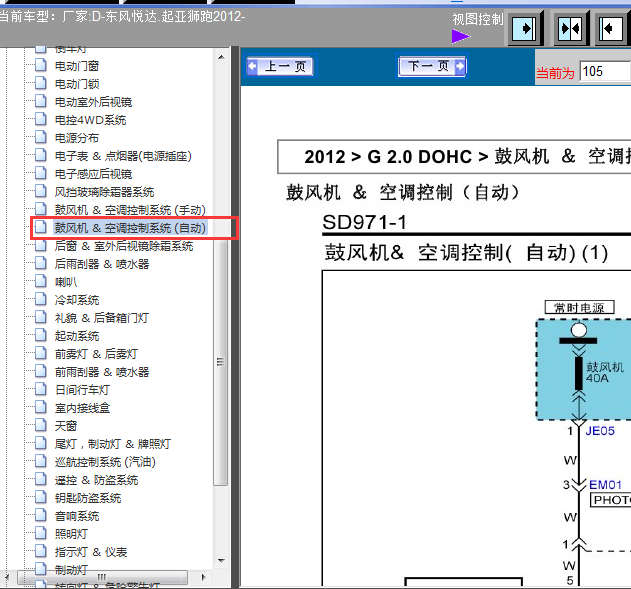Select 后雨刮器 & 喷水器 entry
631x589 pixels.
coord(102,264)
